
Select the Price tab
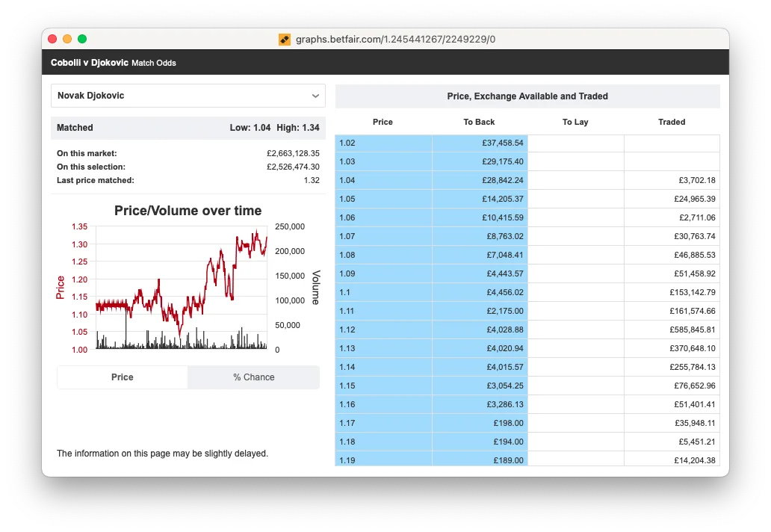tap(122, 377)
